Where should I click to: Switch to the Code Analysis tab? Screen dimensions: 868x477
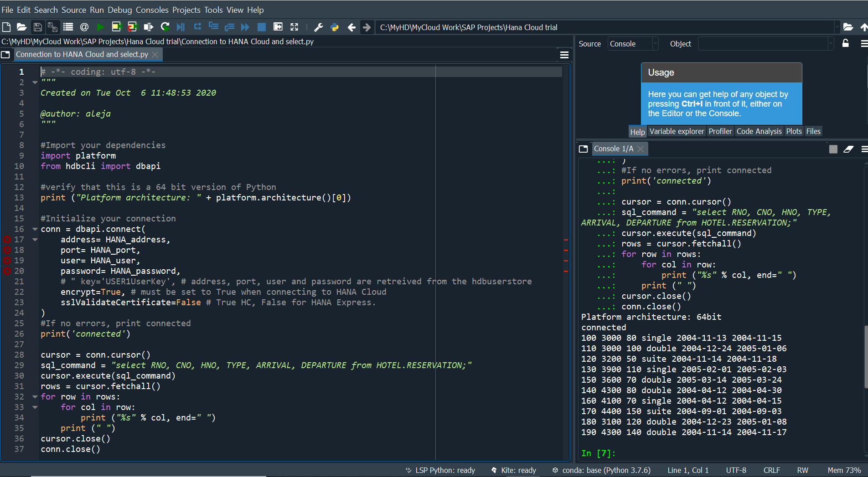(x=759, y=131)
